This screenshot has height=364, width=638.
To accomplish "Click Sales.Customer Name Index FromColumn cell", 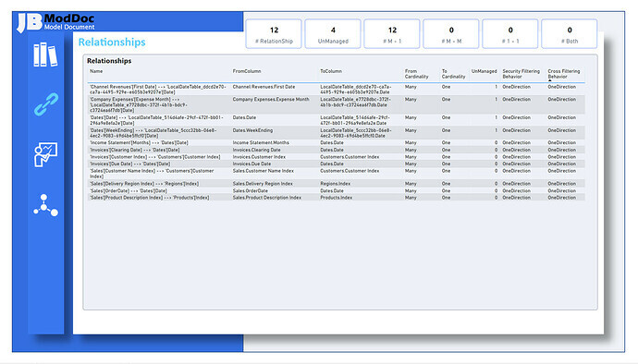I will pyautogui.click(x=263, y=171).
